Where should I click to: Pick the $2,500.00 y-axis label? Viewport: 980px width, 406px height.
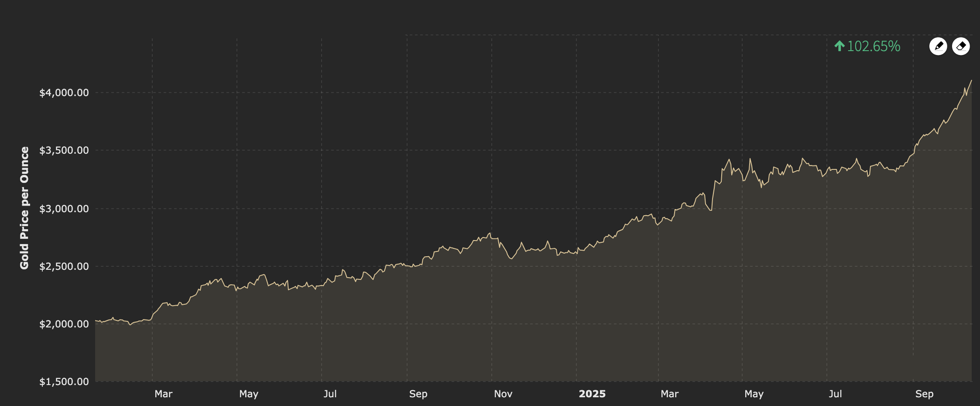coord(64,266)
